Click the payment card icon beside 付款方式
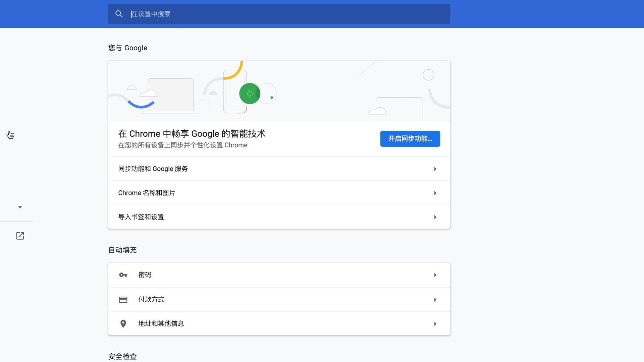The width and height of the screenshot is (644, 362). (x=123, y=299)
